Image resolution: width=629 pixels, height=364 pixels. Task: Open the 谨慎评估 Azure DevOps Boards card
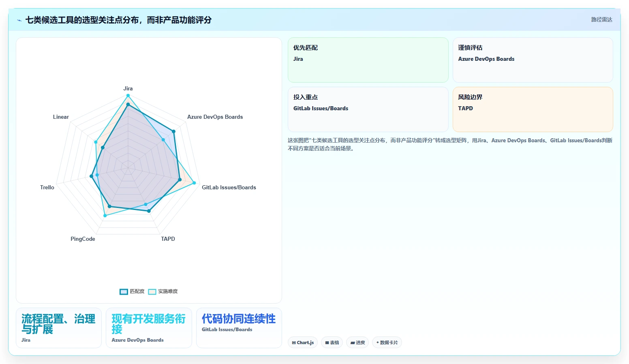[533, 60]
